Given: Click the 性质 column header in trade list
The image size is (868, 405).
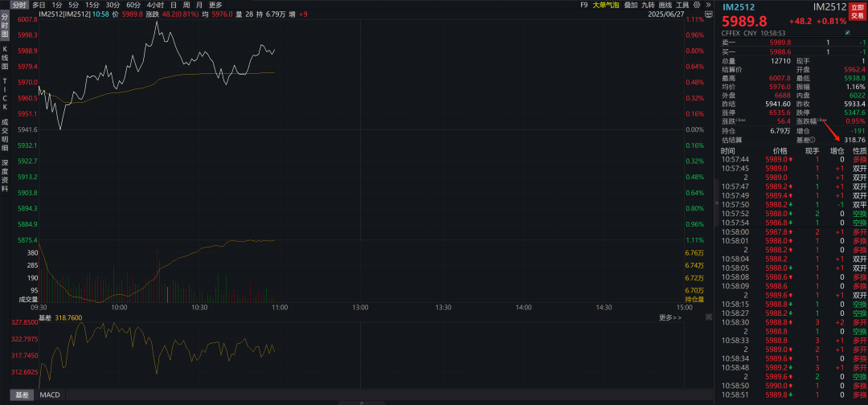Looking at the screenshot, I should point(859,150).
